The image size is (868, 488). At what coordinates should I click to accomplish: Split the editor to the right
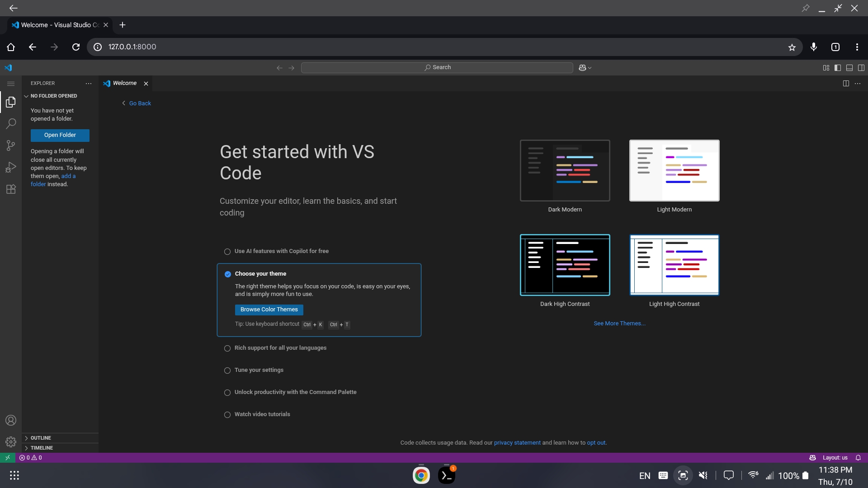846,84
